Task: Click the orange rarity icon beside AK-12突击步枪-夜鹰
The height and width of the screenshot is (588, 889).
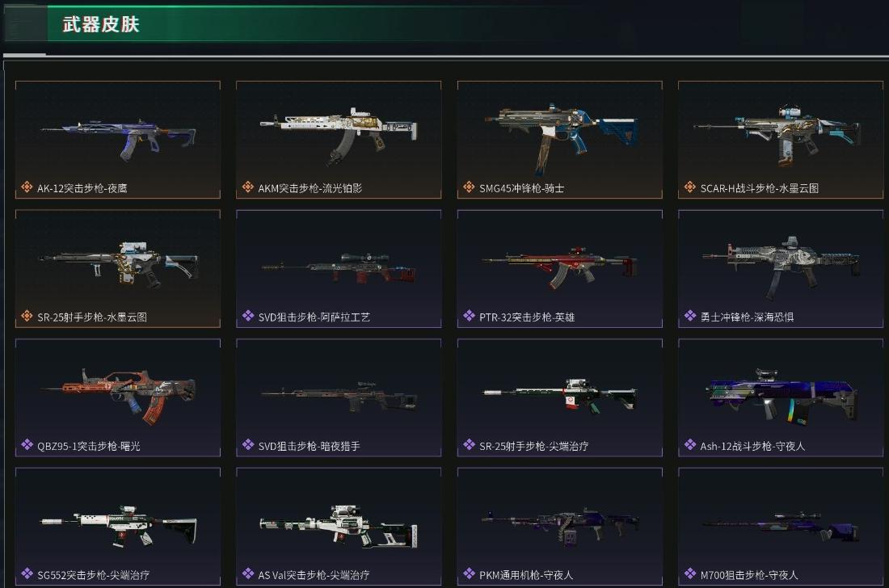Action: coord(27,187)
